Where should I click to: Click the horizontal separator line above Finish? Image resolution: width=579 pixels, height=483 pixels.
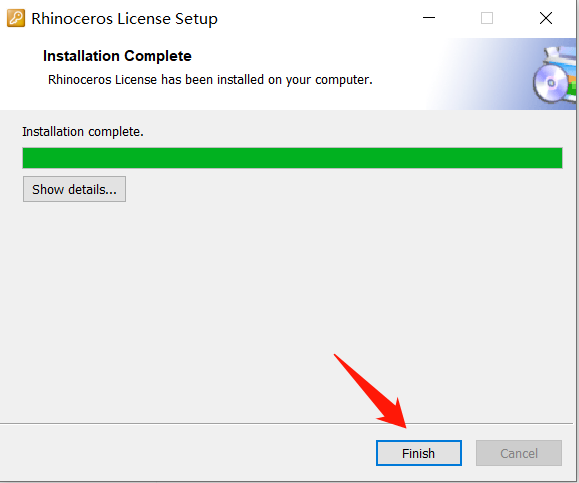[287, 423]
